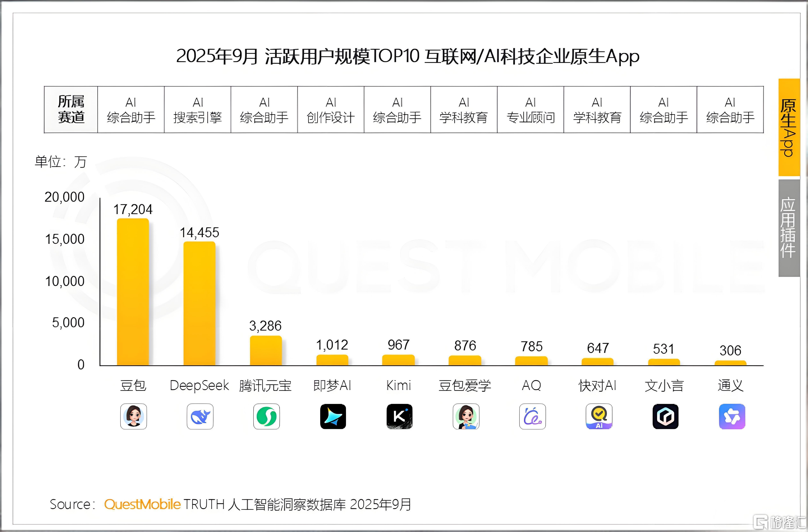808x532 pixels.
Task: Select the 腾讯元宝 green app icon
Action: click(267, 417)
